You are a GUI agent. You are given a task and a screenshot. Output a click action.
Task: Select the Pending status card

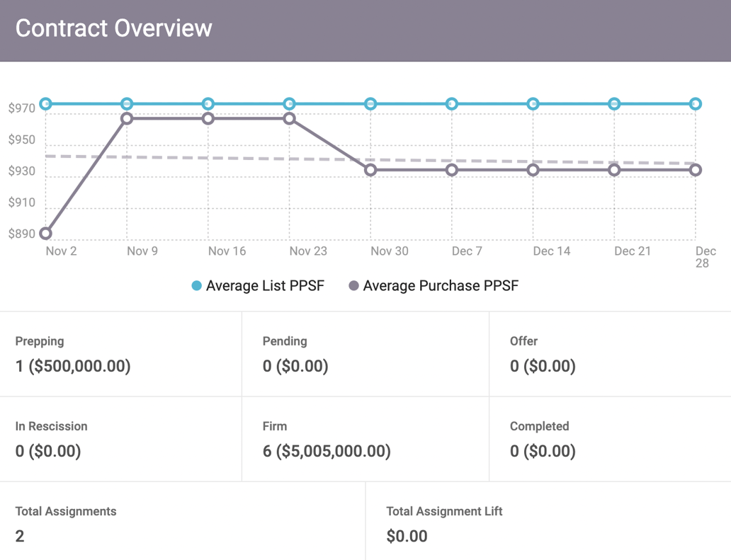[365, 354]
